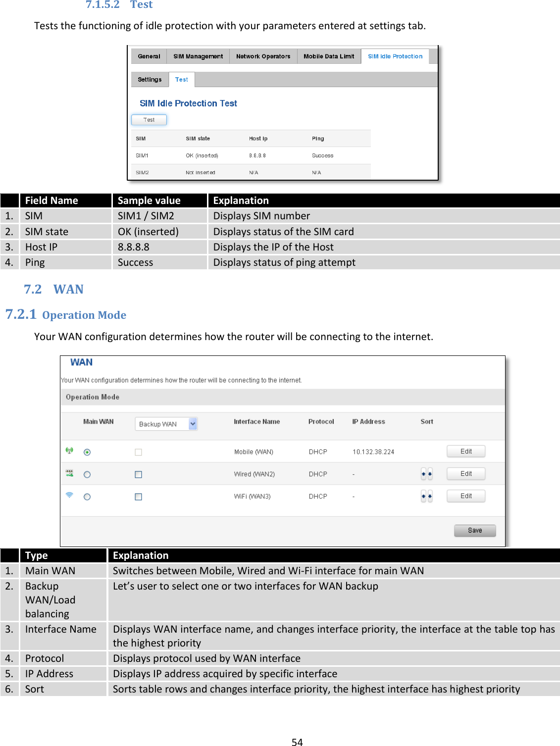Click the blue WAN heading icon area
Image resolution: width=560 pixels, height=746 pixels.
click(82, 362)
